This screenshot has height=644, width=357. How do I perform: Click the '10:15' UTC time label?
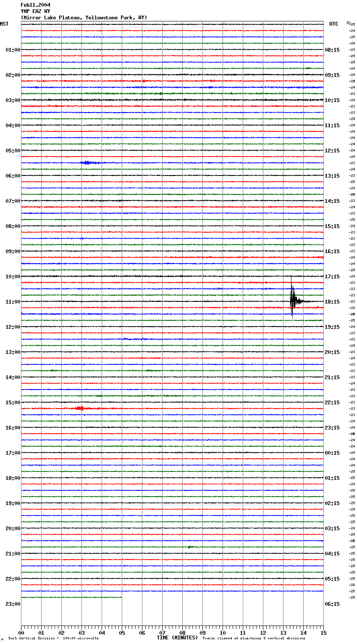tap(332, 100)
